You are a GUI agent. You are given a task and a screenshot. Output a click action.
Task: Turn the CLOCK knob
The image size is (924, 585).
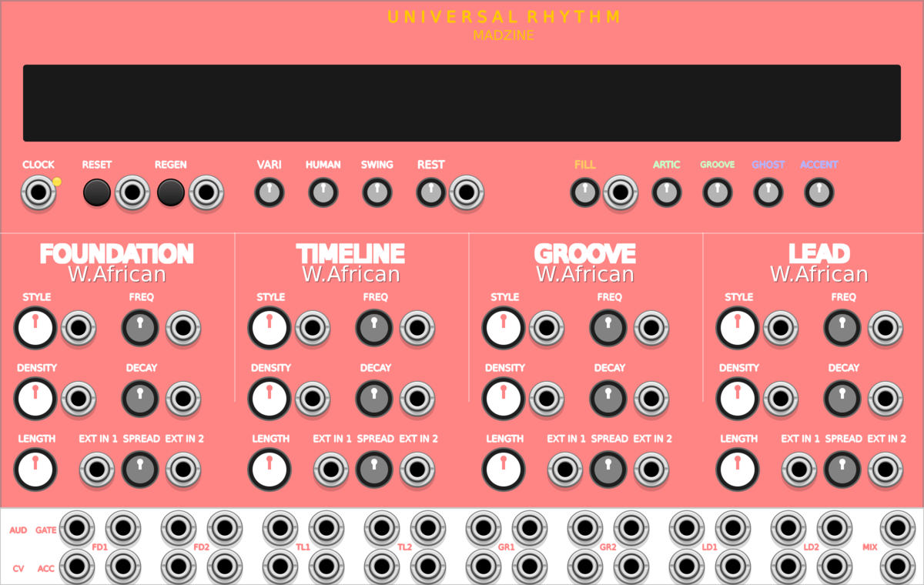[x=38, y=192]
